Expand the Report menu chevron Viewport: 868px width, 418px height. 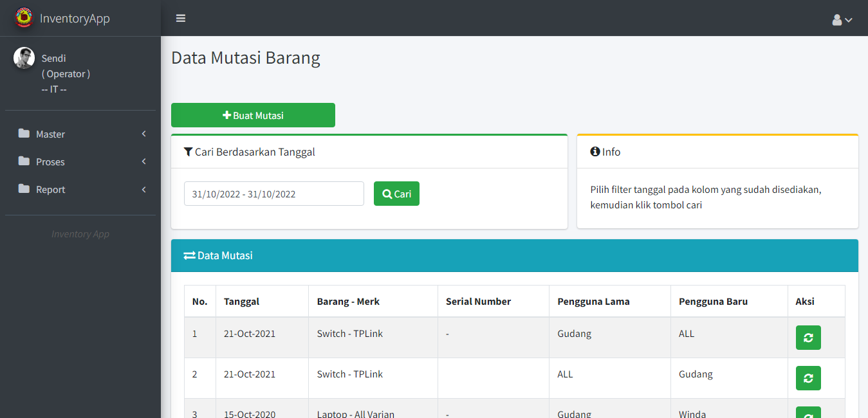[x=144, y=189]
